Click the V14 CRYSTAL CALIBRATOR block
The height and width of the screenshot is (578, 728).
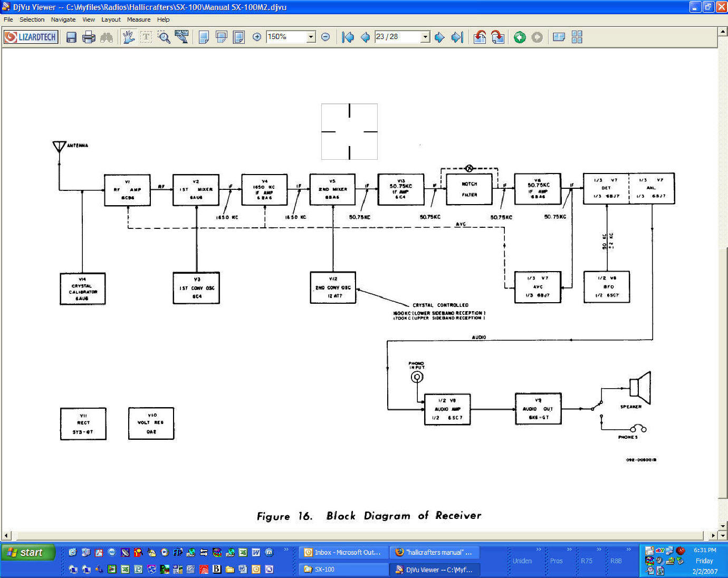tap(83, 289)
